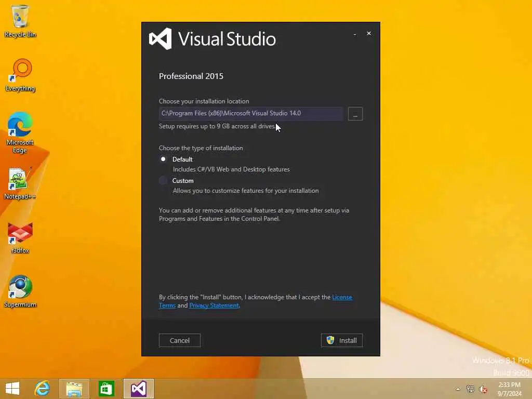Open the Windows Store taskbar icon

[x=106, y=389]
